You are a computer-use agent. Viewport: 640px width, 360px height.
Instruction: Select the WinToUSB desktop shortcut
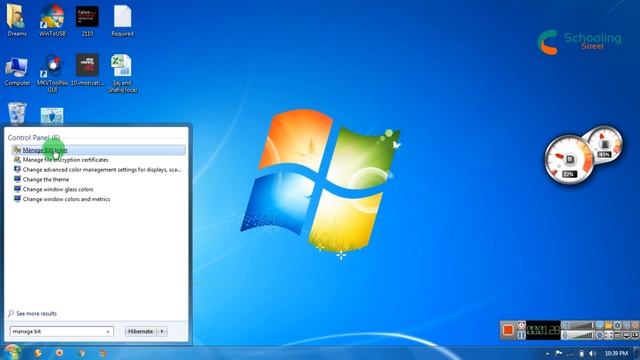click(x=52, y=20)
